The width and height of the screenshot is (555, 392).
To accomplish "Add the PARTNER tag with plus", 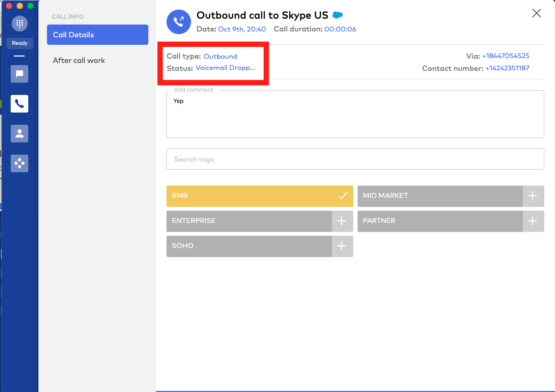I will (533, 221).
